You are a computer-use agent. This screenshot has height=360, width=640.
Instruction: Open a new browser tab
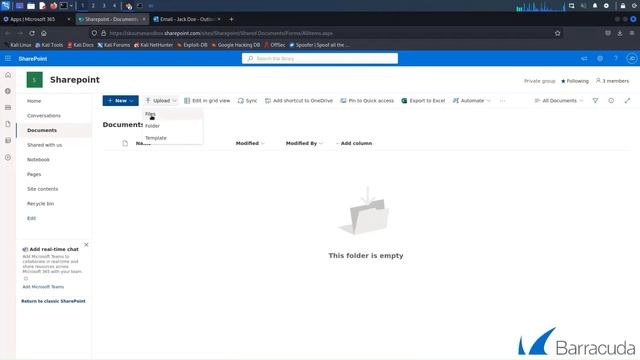pyautogui.click(x=231, y=19)
